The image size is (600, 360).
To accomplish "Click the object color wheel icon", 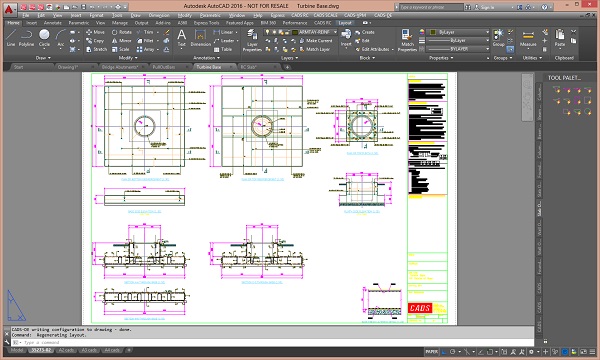I will [x=422, y=32].
